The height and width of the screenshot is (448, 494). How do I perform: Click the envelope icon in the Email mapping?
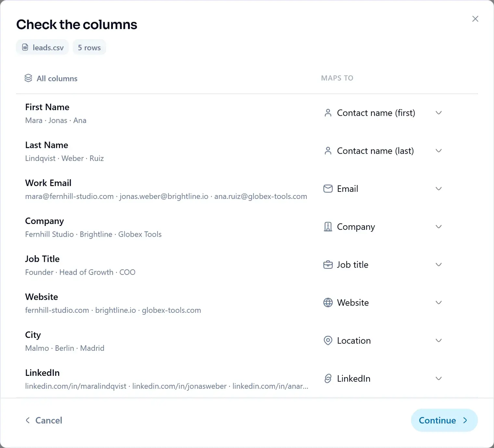tap(328, 189)
